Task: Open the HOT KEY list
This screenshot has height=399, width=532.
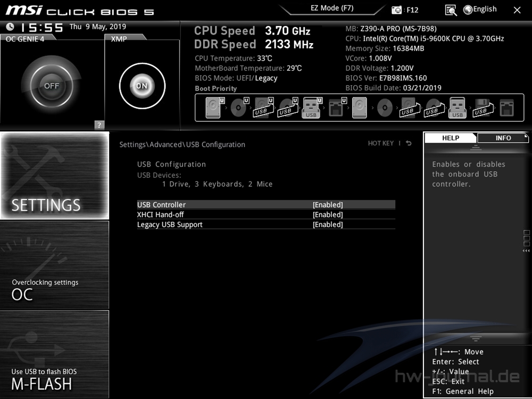Action: click(x=381, y=143)
